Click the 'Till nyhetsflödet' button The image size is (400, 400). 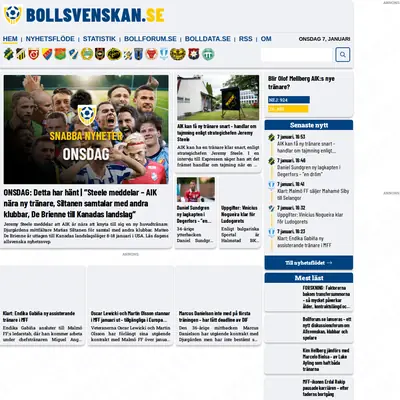pos(309,263)
